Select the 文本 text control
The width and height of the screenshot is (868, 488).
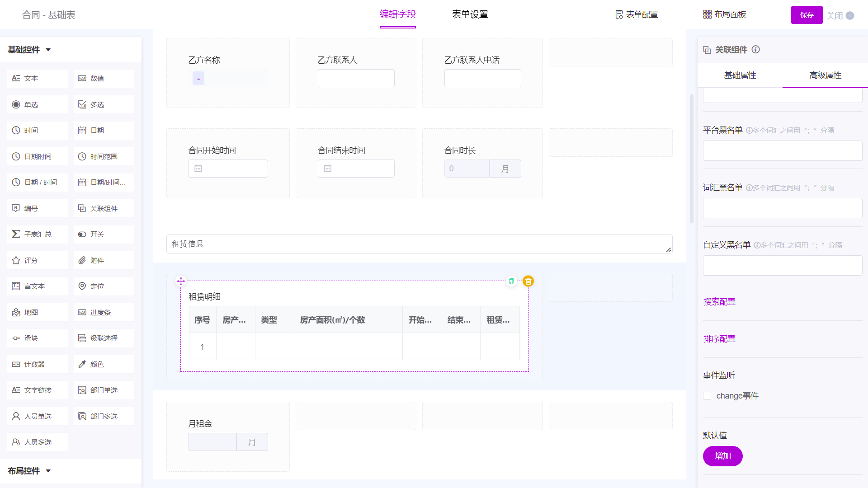[38, 79]
